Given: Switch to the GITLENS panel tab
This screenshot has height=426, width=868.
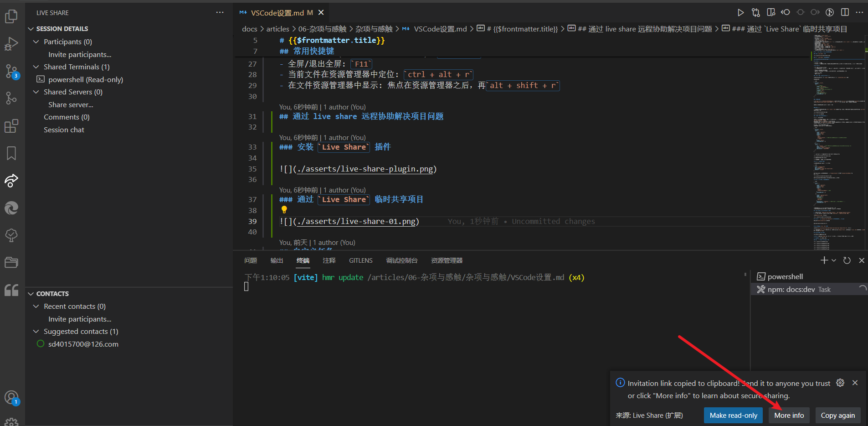Looking at the screenshot, I should [x=360, y=260].
